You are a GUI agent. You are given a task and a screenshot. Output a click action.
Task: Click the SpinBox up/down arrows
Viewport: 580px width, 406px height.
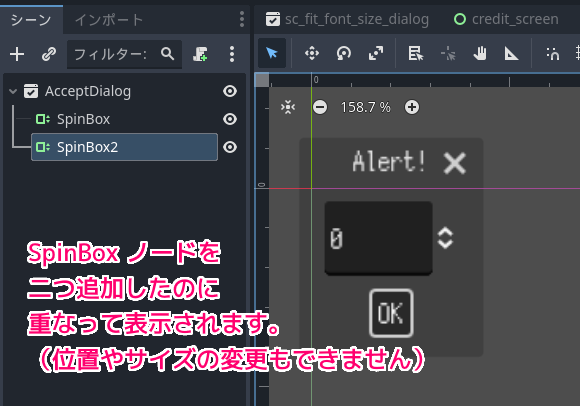[x=445, y=238]
